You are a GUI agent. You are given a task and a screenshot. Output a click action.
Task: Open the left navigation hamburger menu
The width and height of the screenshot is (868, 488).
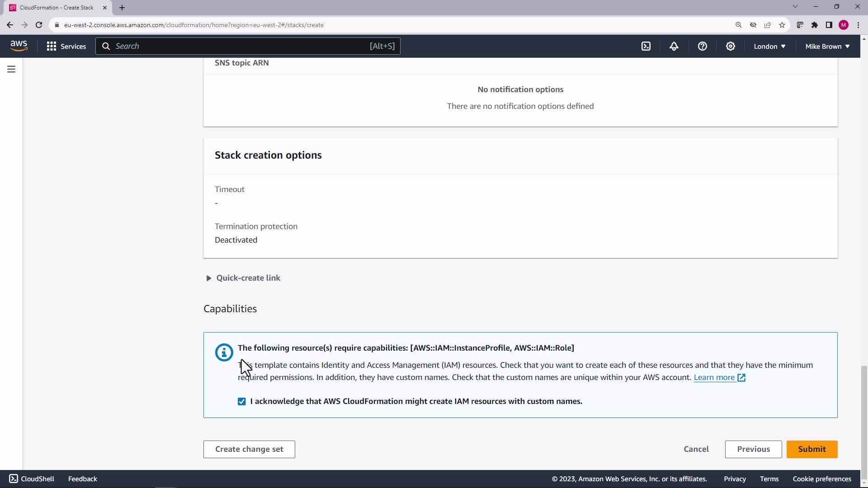(11, 69)
